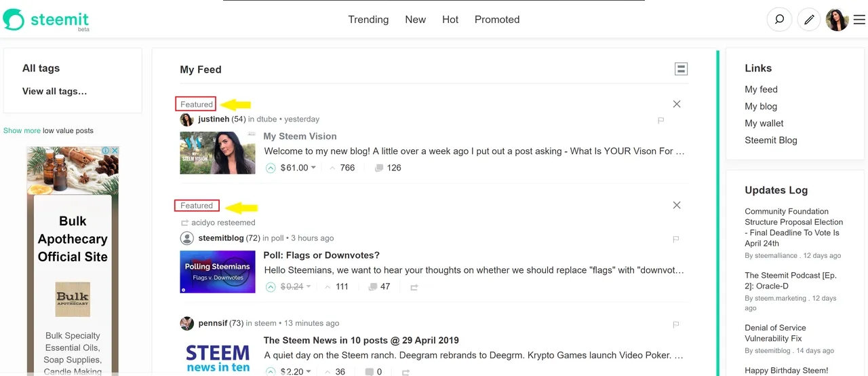Dismiss the featured justineh post
The width and height of the screenshot is (868, 376).
(677, 104)
